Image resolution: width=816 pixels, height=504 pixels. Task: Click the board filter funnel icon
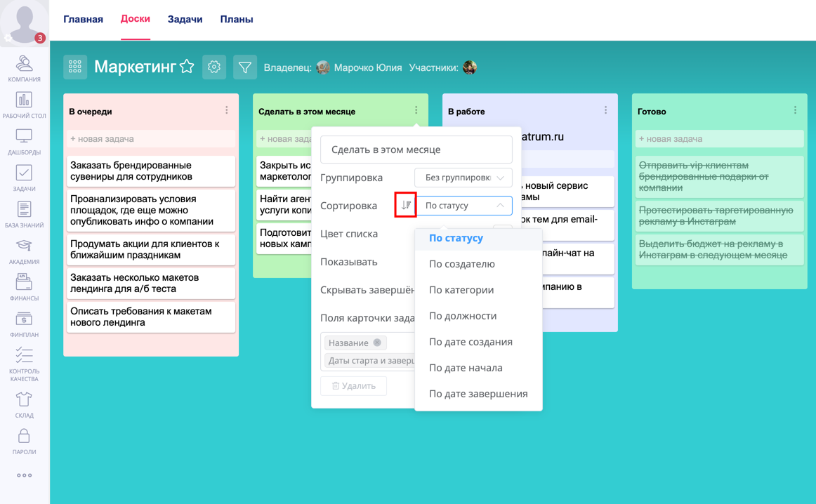tap(245, 67)
